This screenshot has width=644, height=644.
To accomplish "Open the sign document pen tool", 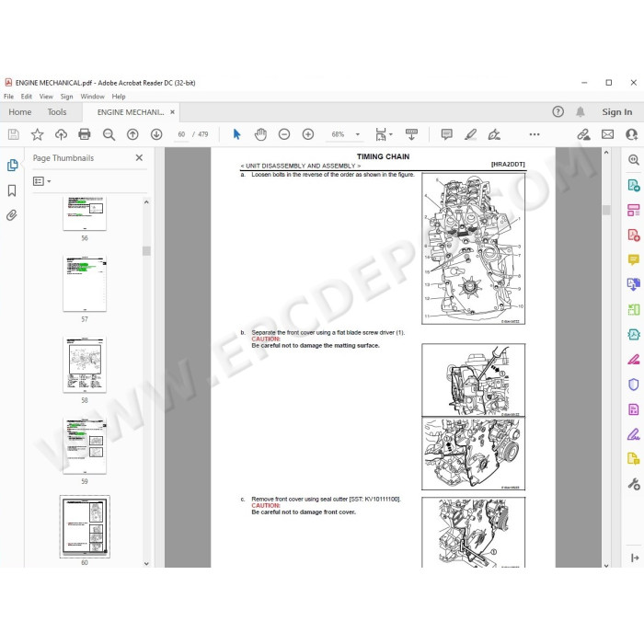I will point(494,134).
